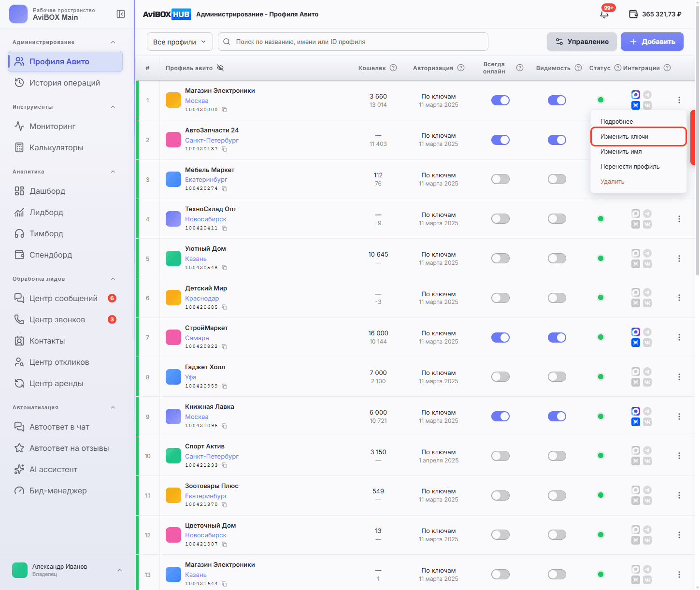Screen dimensions: 700x590
Task: Enable Видимость toggle for Мебель Маркет
Action: (557, 179)
